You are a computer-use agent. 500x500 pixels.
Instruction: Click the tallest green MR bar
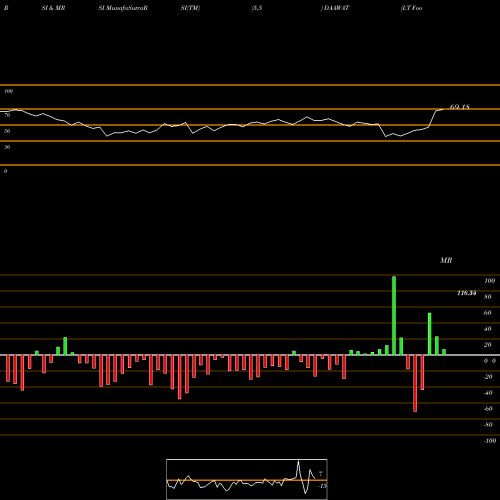click(x=394, y=316)
